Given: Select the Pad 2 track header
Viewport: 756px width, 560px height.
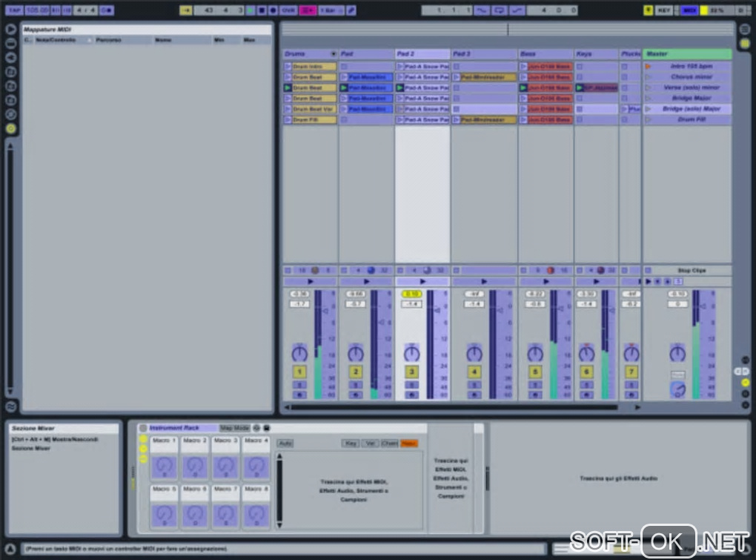Looking at the screenshot, I should (422, 54).
